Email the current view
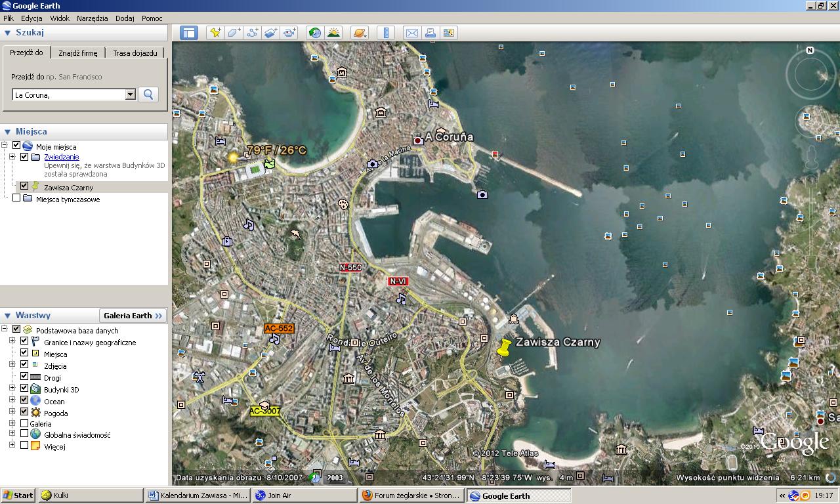 (411, 33)
